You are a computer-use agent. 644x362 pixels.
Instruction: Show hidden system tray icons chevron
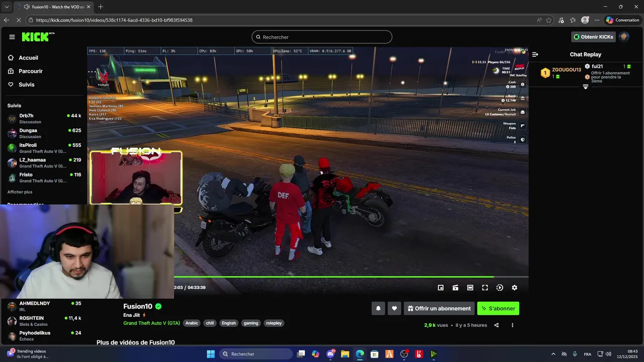[553, 354]
